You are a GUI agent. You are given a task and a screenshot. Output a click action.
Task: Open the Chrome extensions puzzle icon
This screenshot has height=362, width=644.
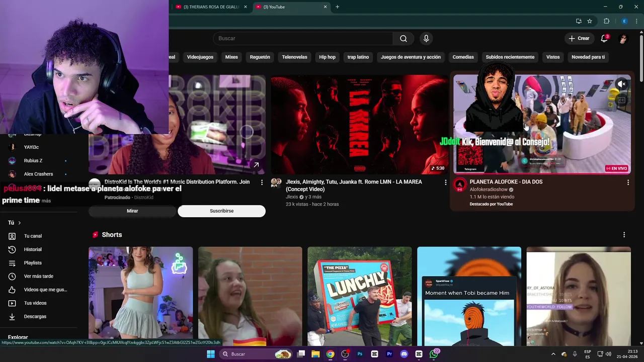tap(606, 21)
